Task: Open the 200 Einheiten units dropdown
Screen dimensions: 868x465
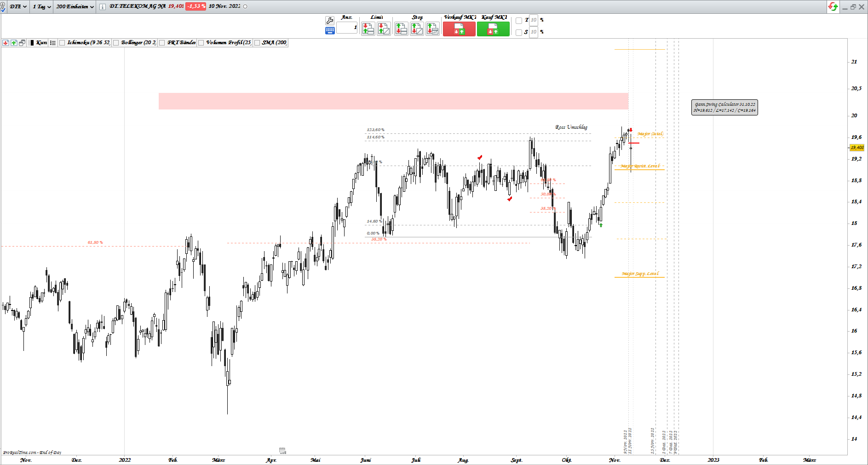Action: point(75,6)
